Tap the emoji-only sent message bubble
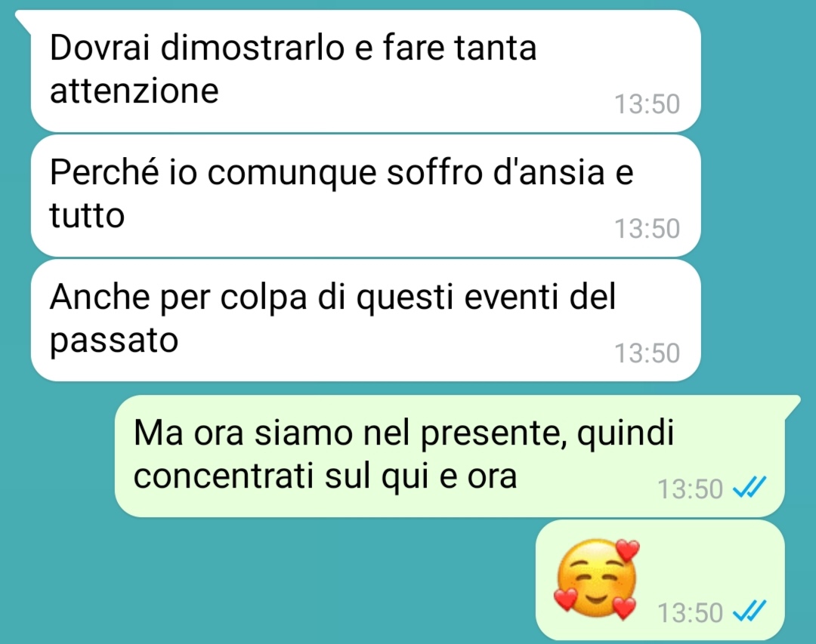 660,580
